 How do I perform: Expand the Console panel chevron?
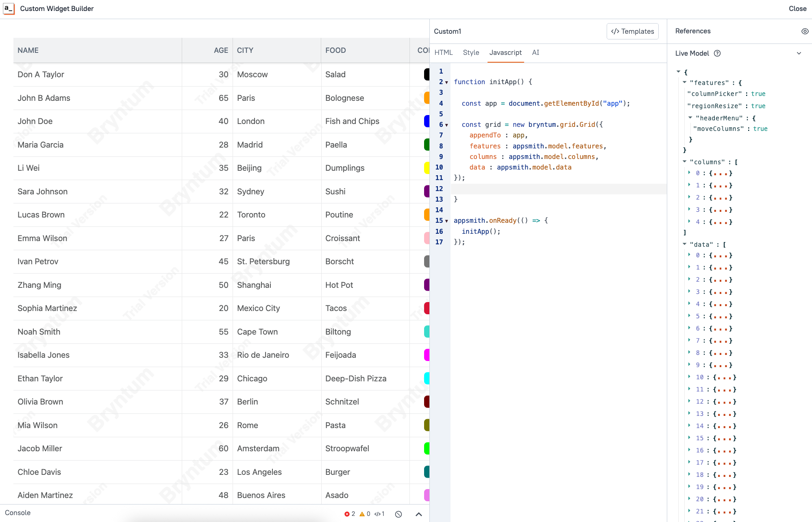(419, 514)
